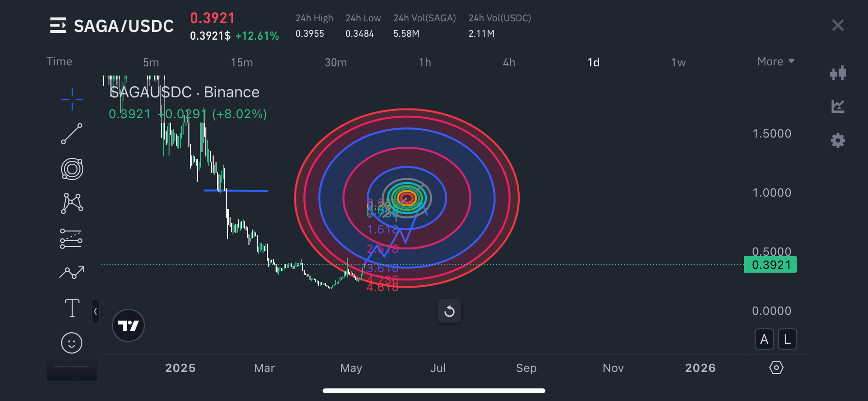Screen dimensions: 868x401
Task: Click the Sep label on time axis
Action: (x=526, y=368)
